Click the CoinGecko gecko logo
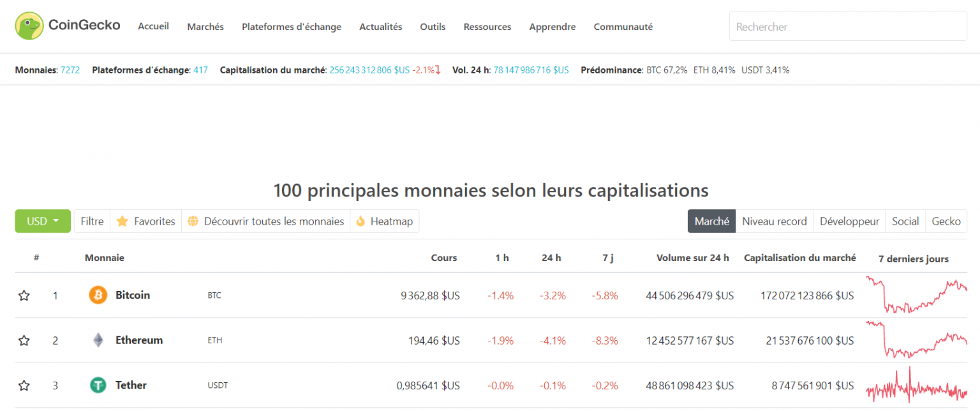Image resolution: width=980 pixels, height=411 pixels. click(x=28, y=26)
